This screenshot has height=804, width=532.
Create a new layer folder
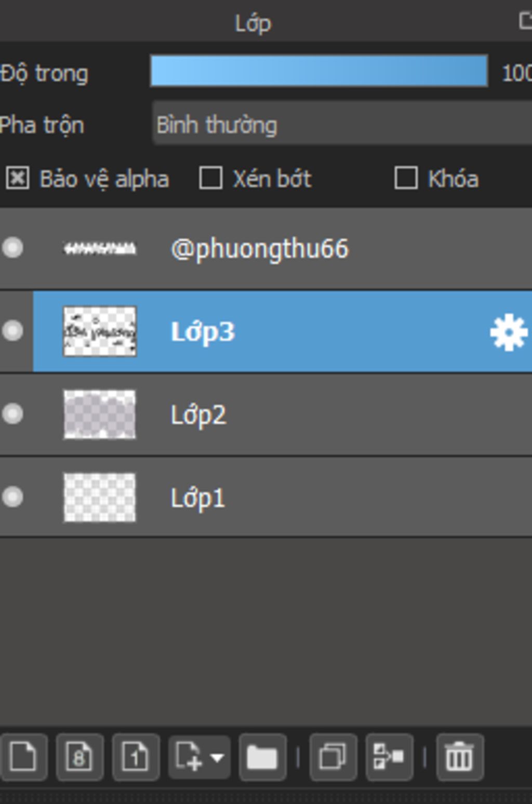(262, 757)
